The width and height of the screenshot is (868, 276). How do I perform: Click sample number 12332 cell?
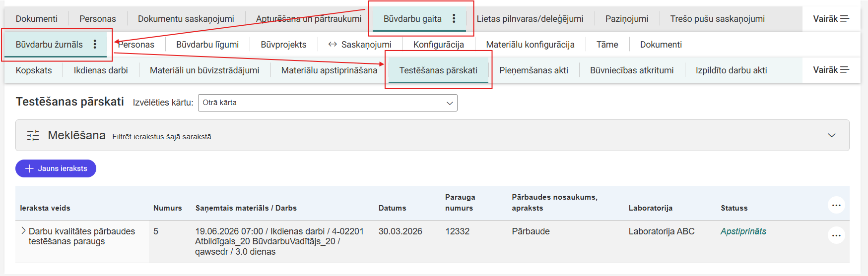[457, 231]
